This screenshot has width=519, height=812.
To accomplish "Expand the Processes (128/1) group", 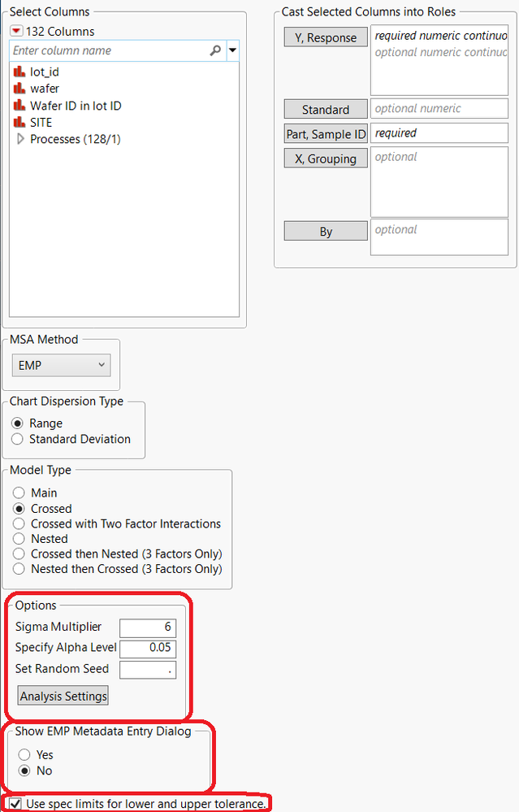I will 20,139.
